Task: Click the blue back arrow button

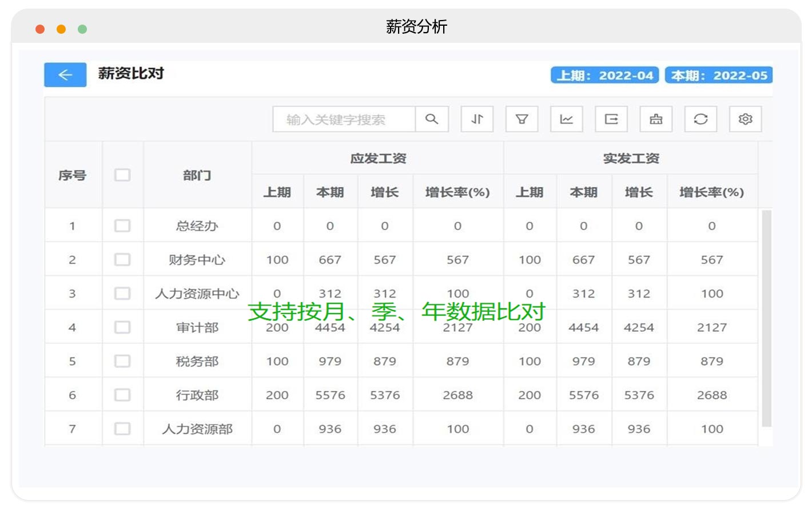Action: tap(65, 75)
